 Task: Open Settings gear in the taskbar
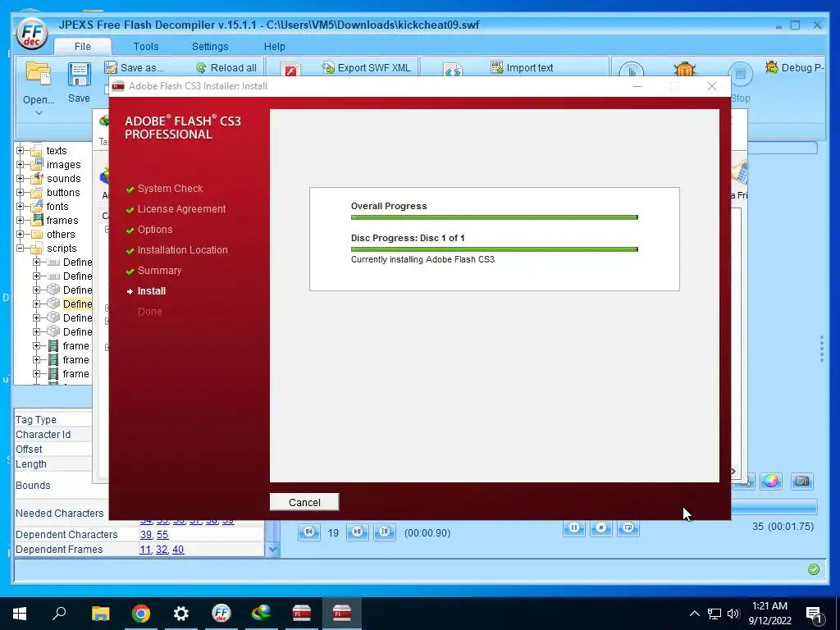click(x=181, y=614)
